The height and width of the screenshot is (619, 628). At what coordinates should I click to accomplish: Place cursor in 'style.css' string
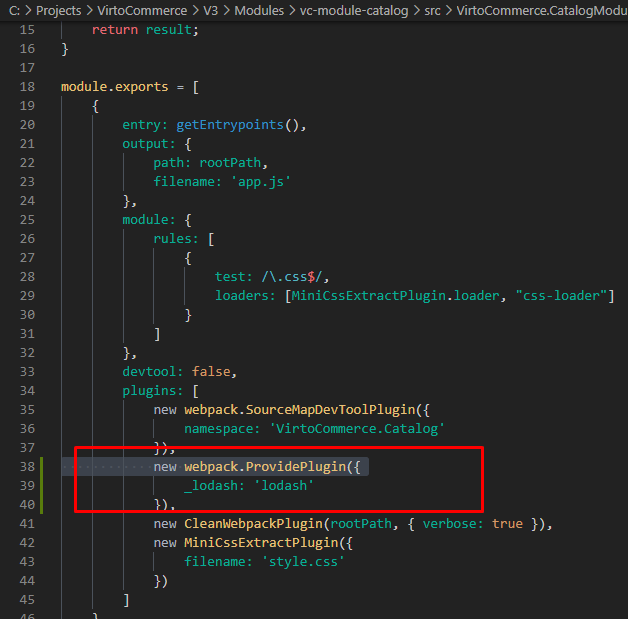(303, 562)
